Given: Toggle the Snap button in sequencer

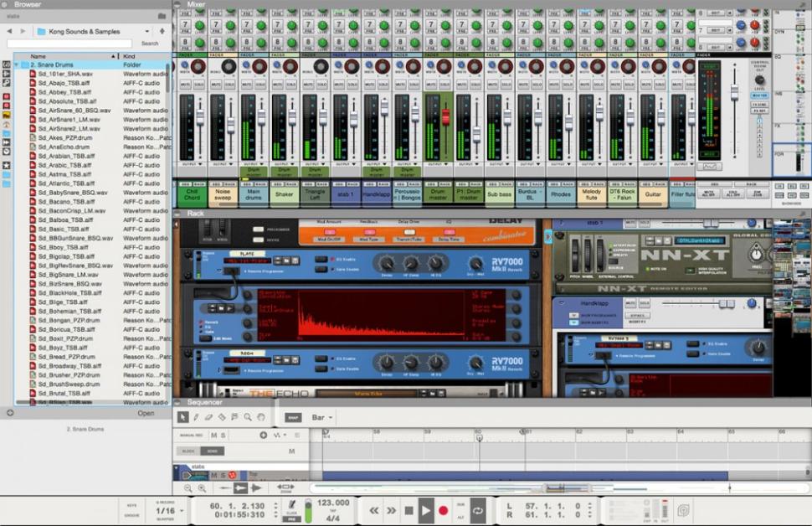Looking at the screenshot, I should (x=292, y=417).
